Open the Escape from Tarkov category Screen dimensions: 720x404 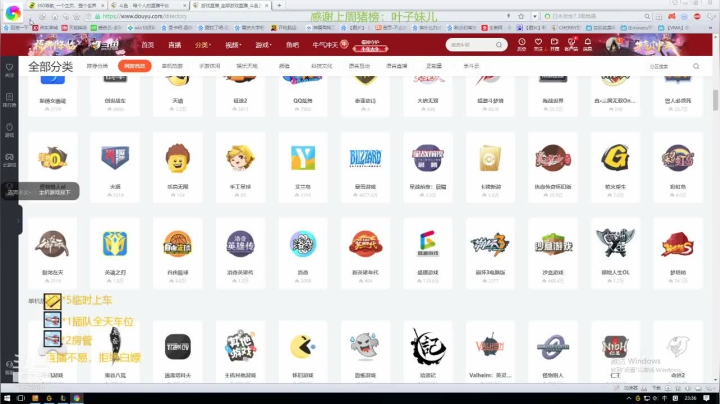tap(178, 351)
